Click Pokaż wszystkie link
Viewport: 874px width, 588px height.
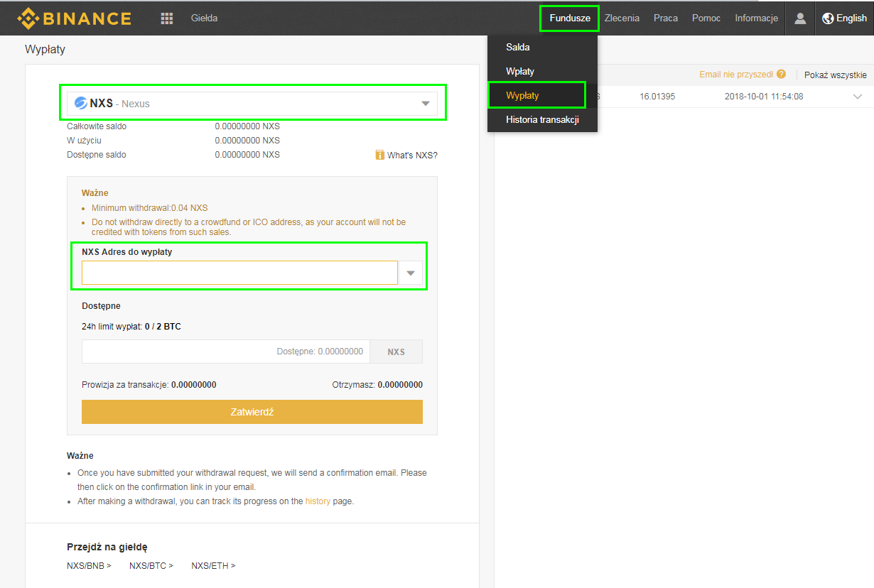tap(836, 75)
